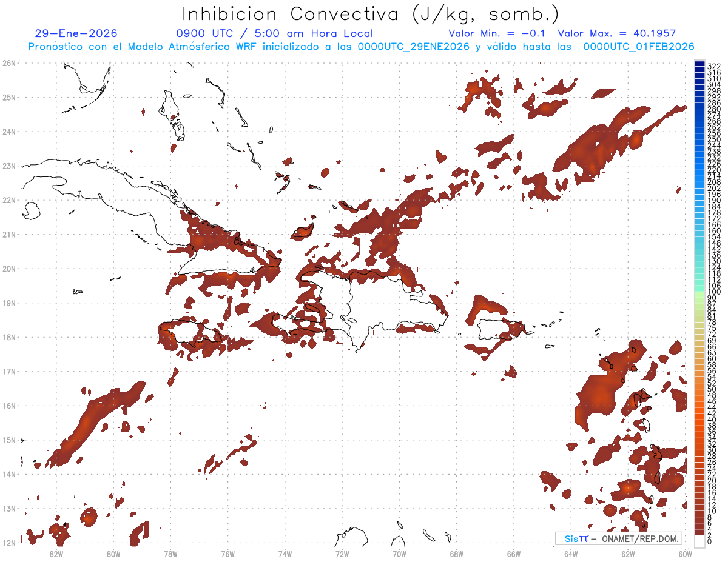Click the 74W longitude label
This screenshot has width=728, height=562.
click(285, 553)
